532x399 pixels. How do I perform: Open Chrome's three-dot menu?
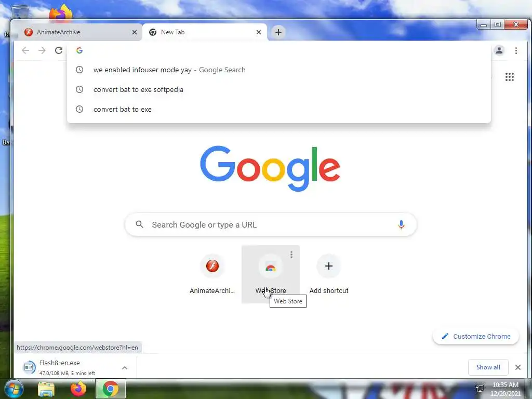(x=516, y=50)
